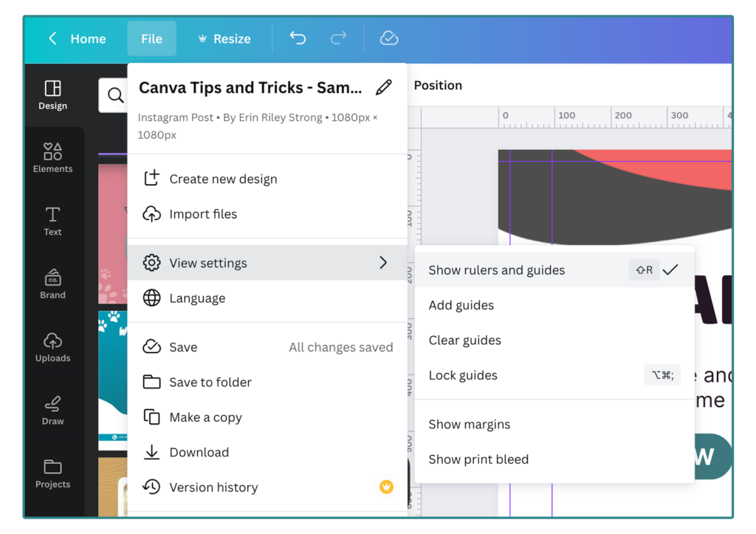This screenshot has width=756, height=534.
Task: Choose Save to folder
Action: point(267,382)
